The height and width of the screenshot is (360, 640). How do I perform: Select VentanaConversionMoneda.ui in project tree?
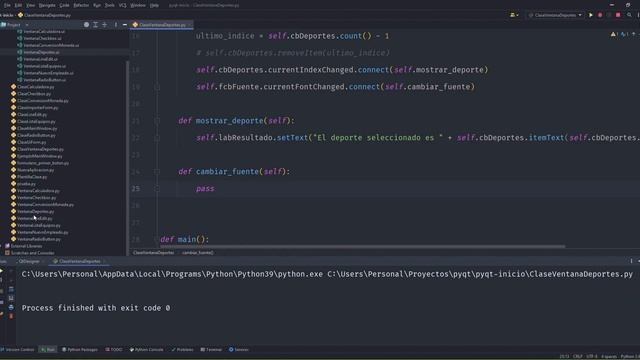pos(48,45)
